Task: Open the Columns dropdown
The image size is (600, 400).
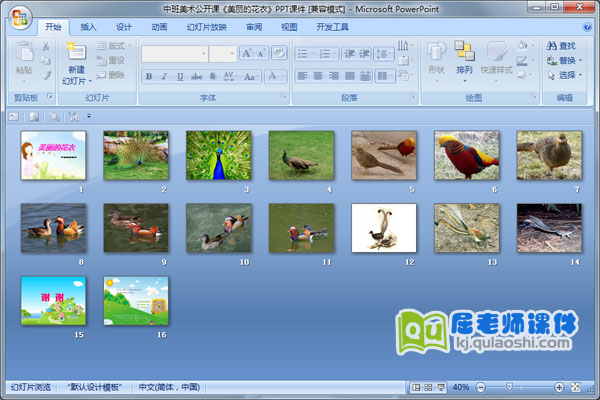Action: click(x=385, y=76)
